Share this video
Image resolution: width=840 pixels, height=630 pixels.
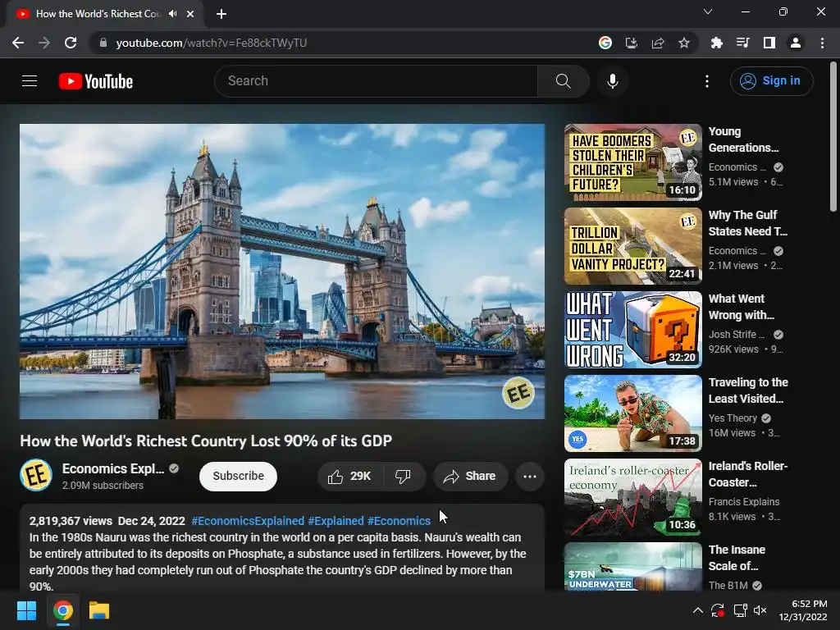pyautogui.click(x=470, y=477)
